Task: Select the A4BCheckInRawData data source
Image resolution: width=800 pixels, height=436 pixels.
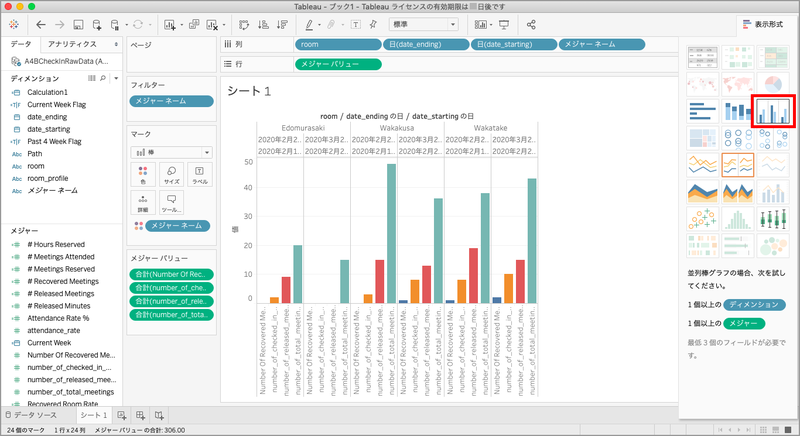Action: point(61,61)
